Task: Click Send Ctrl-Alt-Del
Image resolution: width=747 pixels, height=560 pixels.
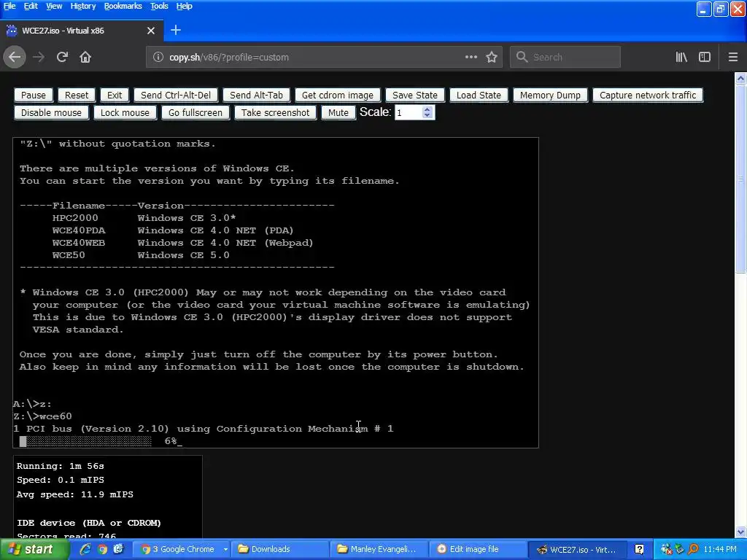Action: coord(176,96)
